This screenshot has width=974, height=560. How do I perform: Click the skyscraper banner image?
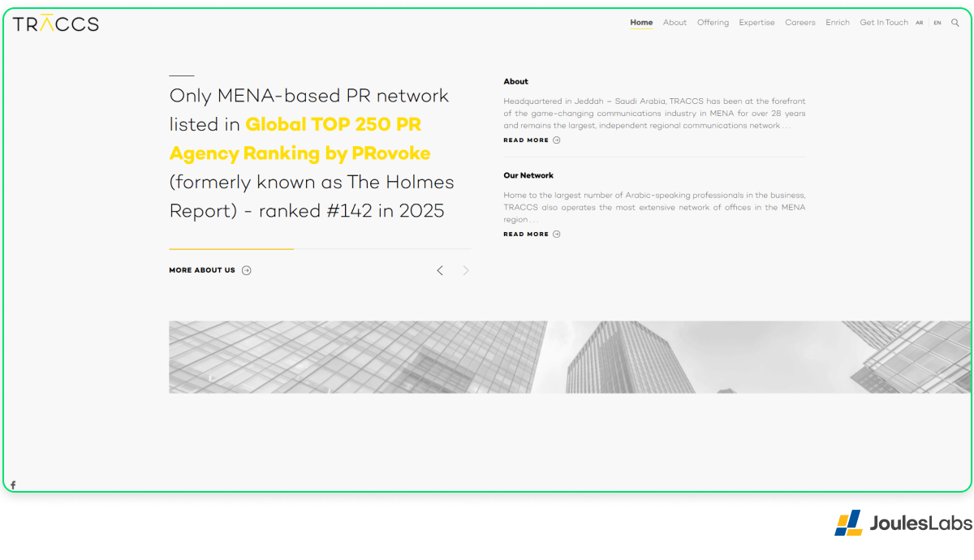point(570,357)
